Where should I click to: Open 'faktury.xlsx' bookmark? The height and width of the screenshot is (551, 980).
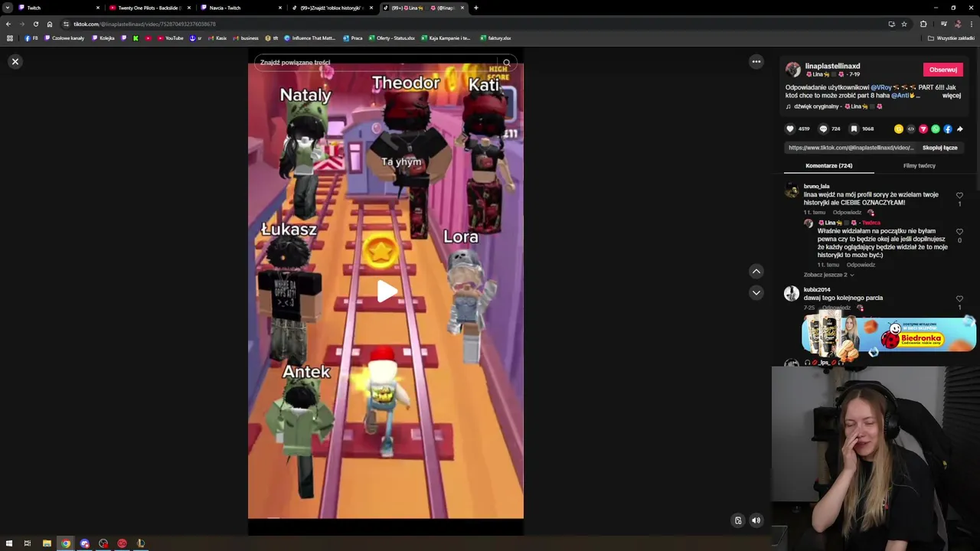(x=495, y=38)
